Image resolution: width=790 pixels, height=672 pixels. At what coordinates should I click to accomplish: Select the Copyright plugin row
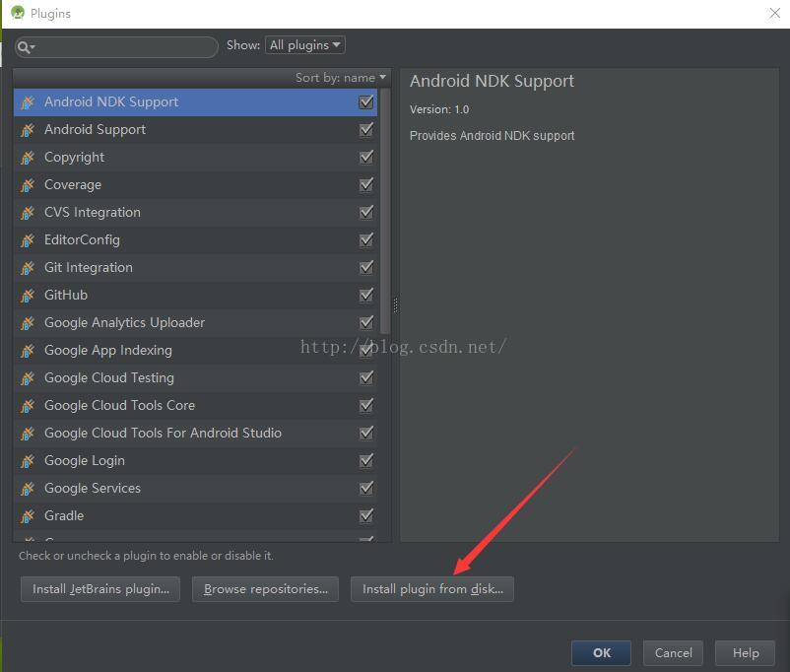195,158
